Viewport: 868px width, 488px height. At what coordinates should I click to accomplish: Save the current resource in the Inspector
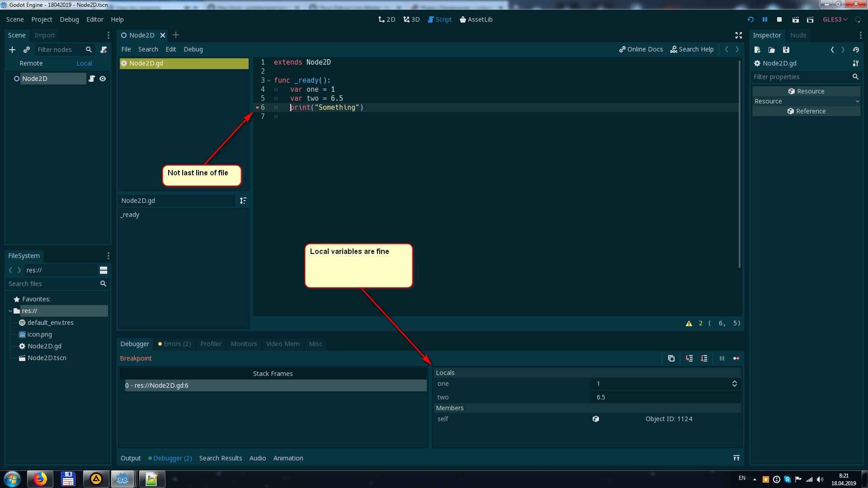pos(786,50)
